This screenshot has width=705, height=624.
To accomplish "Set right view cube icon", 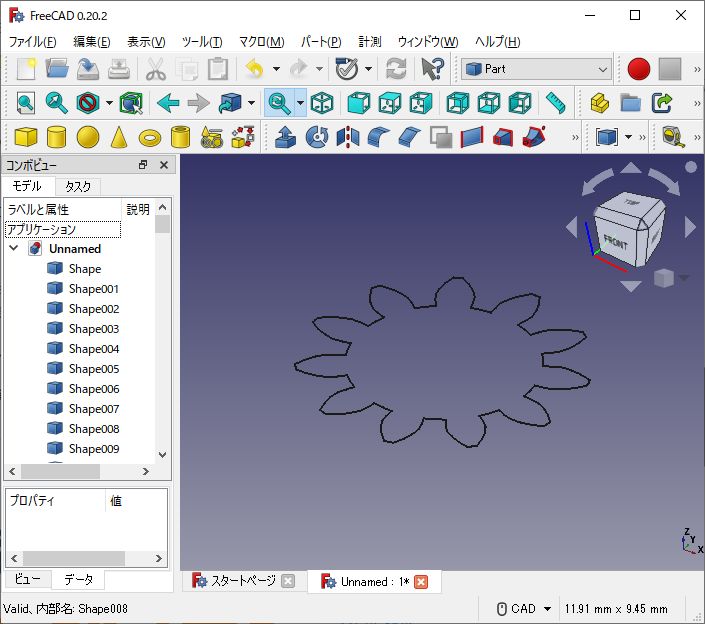I will coord(421,103).
